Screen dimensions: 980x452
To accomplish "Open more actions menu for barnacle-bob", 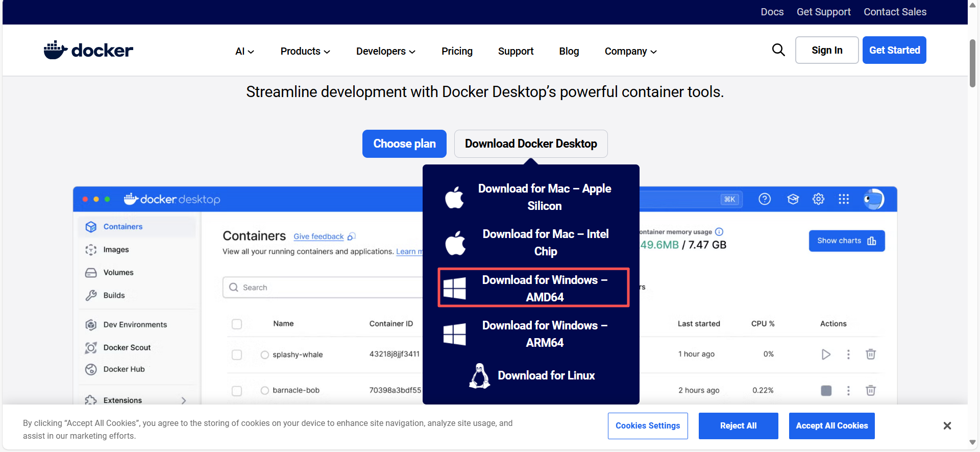I will [x=848, y=391].
